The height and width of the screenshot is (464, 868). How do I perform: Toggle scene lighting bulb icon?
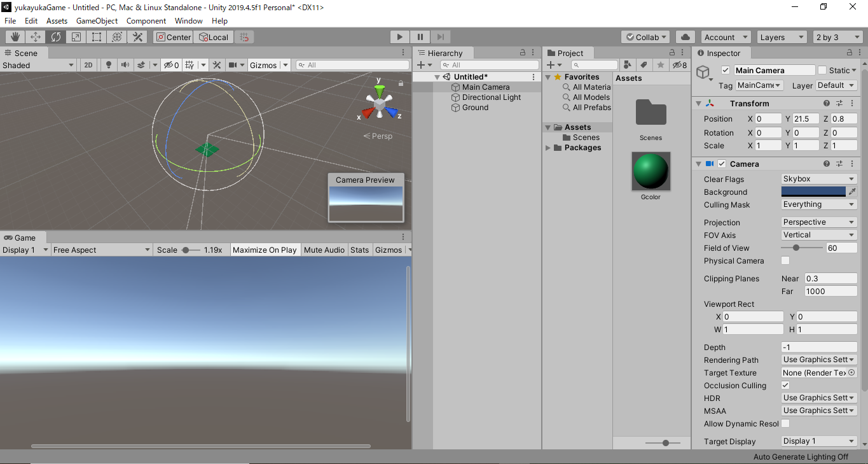[109, 65]
